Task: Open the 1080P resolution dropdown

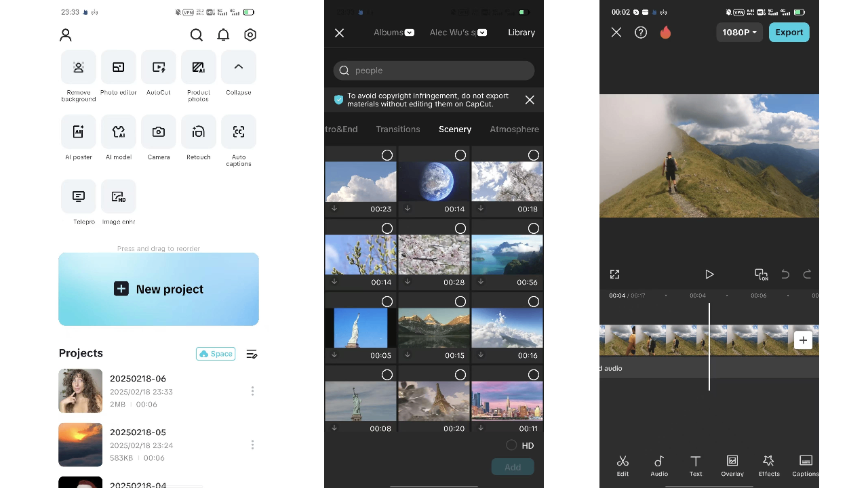Action: coord(739,33)
